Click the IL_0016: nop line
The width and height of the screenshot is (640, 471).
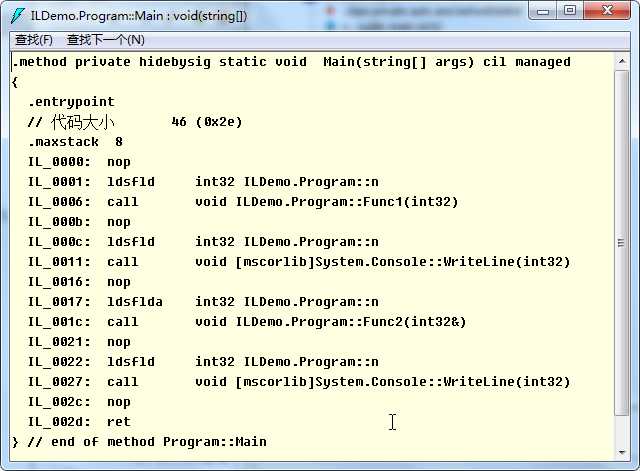[x=79, y=282]
